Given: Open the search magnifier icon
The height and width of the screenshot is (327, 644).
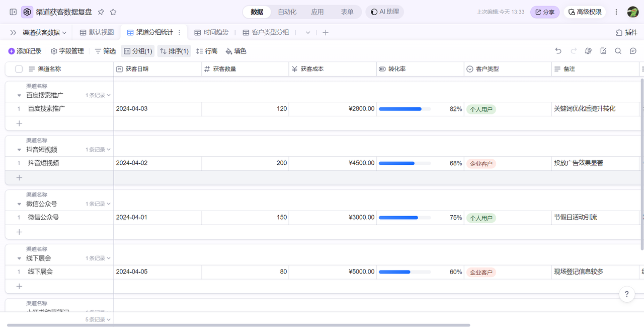Looking at the screenshot, I should tap(618, 51).
